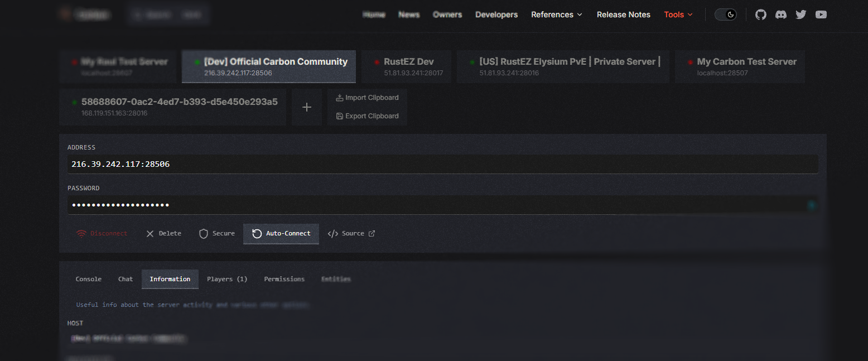Select the [US] RustEZ Elysium PvE server
868x361 pixels.
[563, 66]
